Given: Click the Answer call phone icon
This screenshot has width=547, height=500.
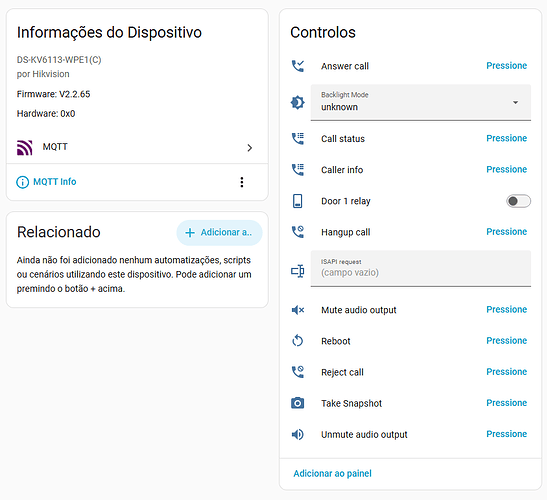Looking at the screenshot, I should click(298, 66).
